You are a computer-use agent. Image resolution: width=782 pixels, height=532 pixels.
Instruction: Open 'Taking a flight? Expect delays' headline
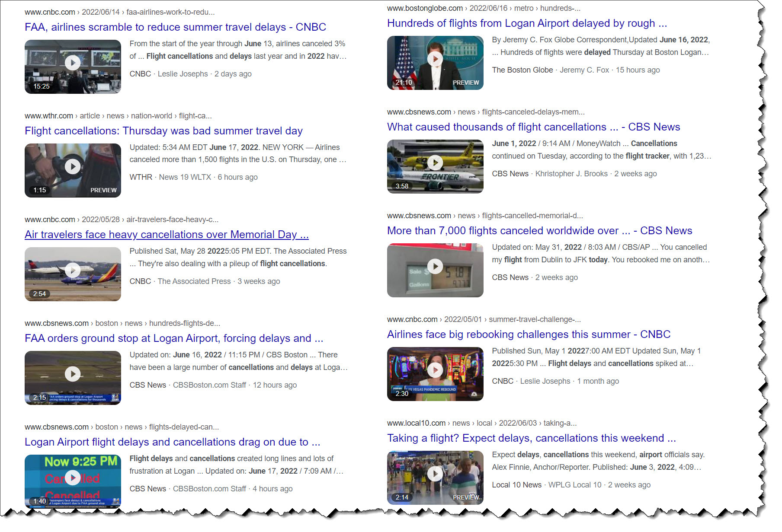click(531, 438)
